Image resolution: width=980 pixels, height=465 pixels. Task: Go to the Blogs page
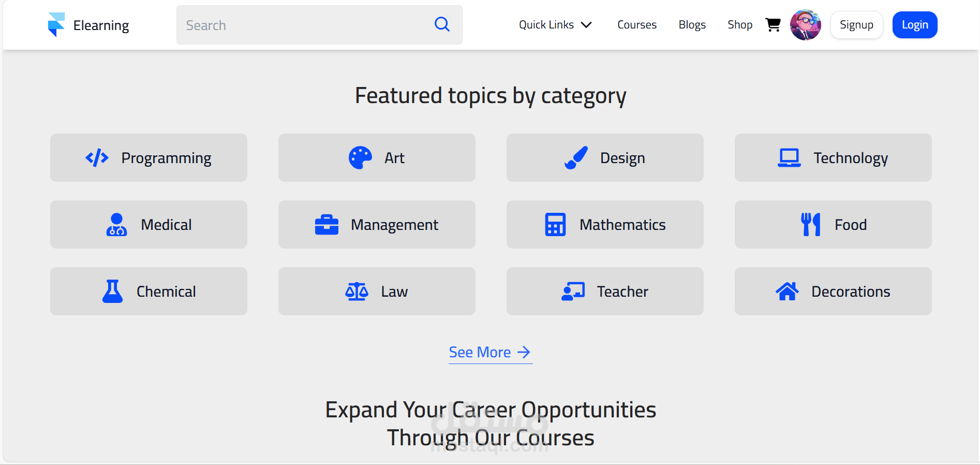pos(692,25)
